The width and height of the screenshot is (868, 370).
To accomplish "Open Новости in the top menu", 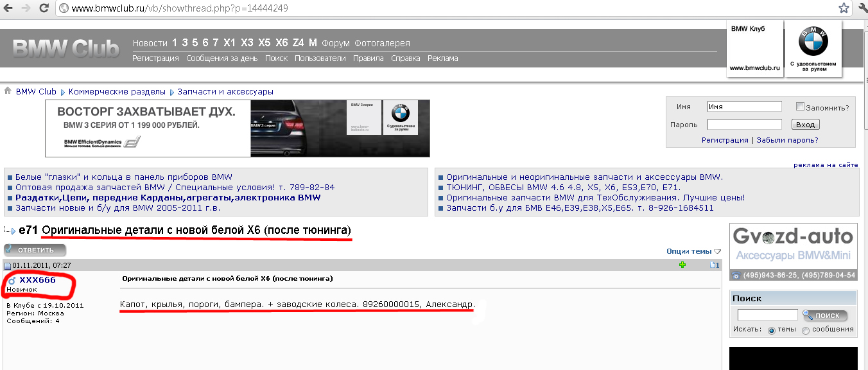I will point(150,43).
